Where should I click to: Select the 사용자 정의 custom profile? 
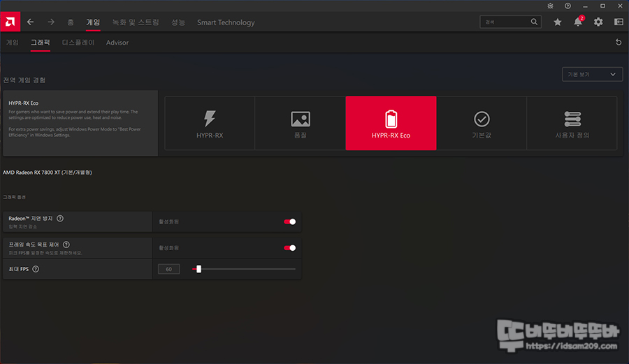coord(572,123)
